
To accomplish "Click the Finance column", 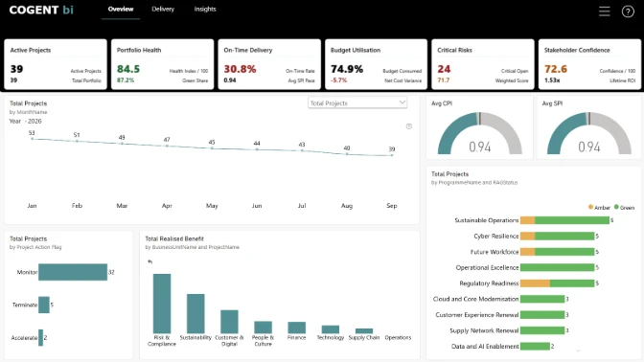I will (296, 328).
